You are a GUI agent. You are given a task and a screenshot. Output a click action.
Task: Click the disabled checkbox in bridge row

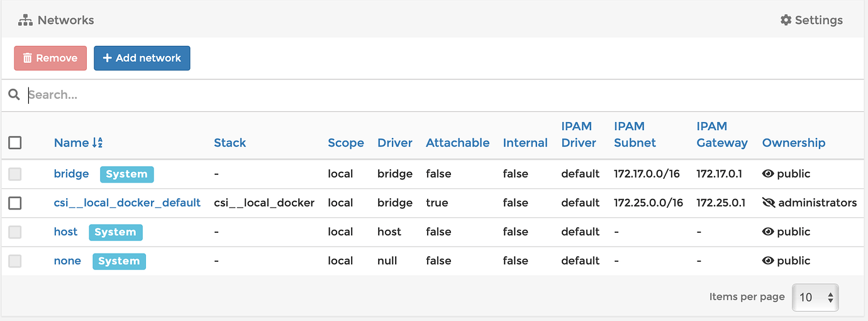[15, 174]
